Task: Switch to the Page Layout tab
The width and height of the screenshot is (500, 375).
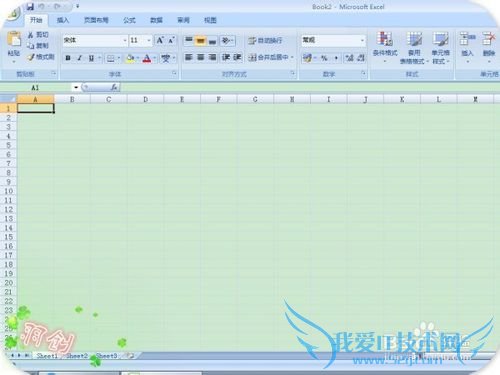Action: click(96, 20)
